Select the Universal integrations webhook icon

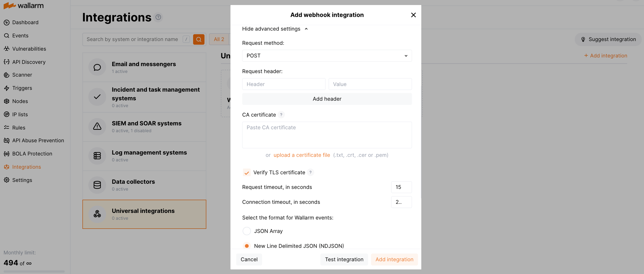[97, 214]
